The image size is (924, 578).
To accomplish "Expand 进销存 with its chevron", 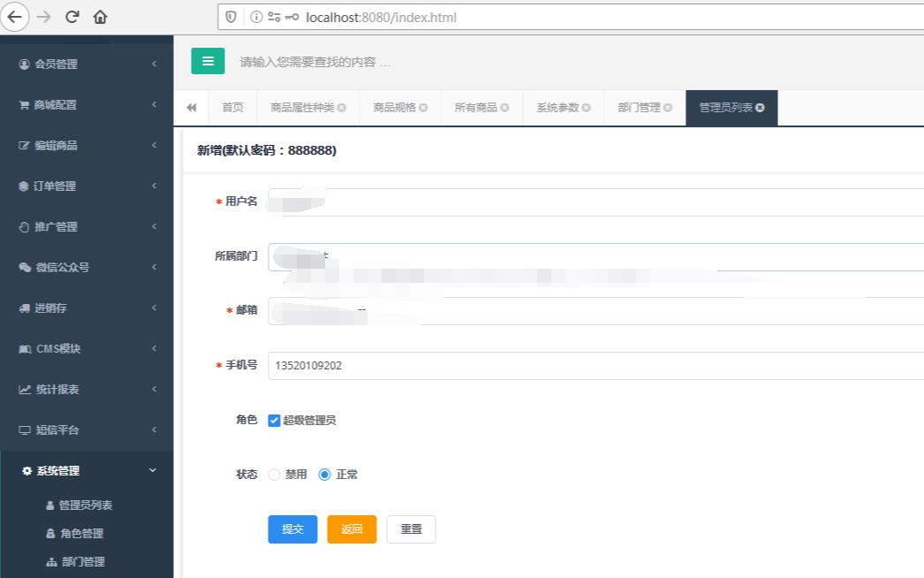I will (x=155, y=308).
